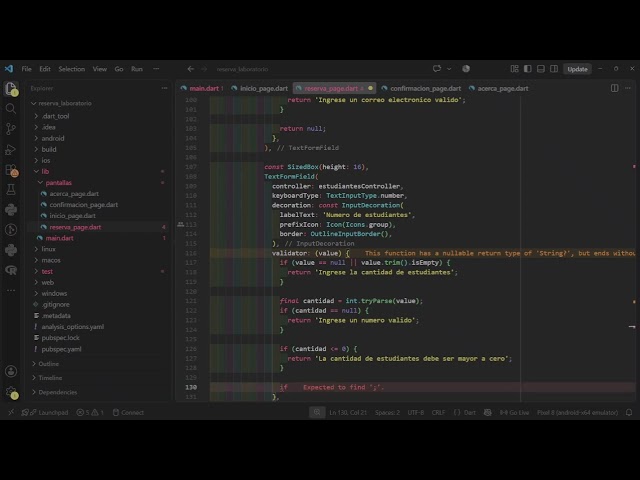This screenshot has height=480, width=640.
Task: Open pubspec.yaml in the explorer
Action: pyautogui.click(x=61, y=349)
